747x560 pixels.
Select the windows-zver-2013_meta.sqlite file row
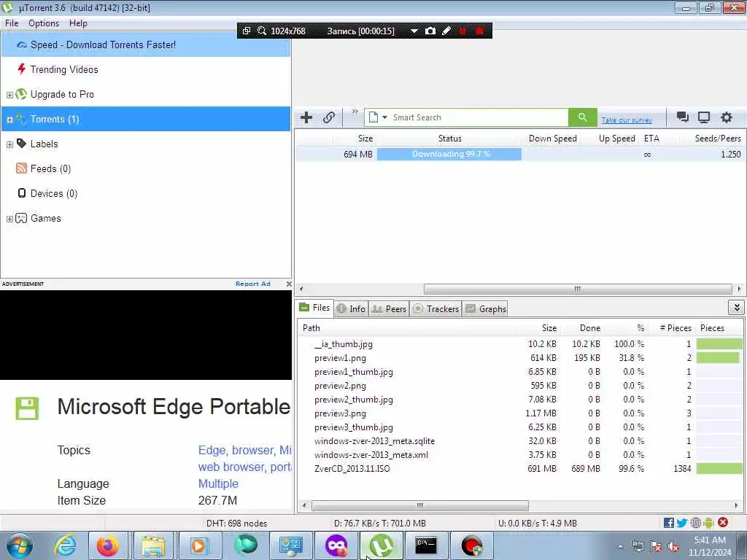(x=519, y=441)
